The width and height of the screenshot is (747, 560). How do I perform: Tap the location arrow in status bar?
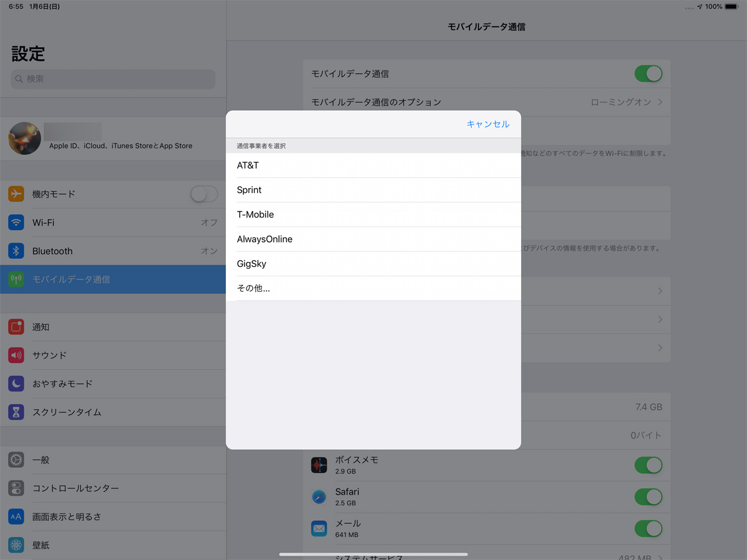(x=700, y=6)
